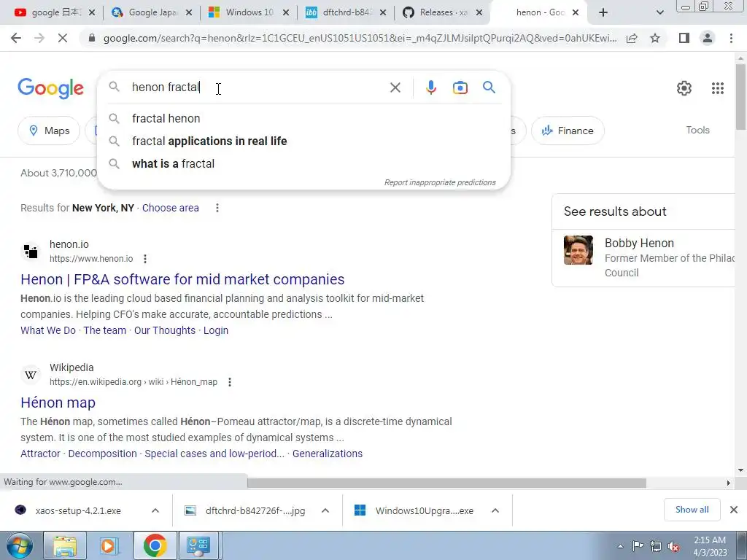Show all downloads

tap(692, 510)
